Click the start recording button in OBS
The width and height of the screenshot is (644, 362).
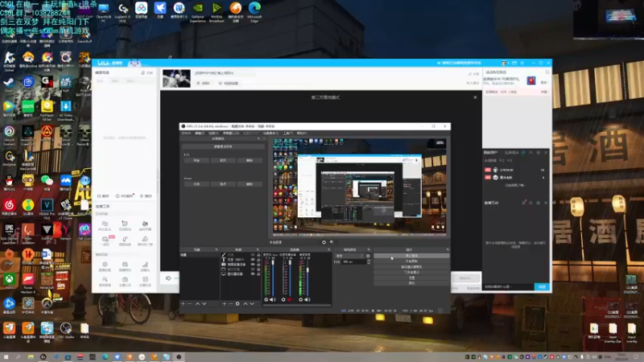click(x=411, y=261)
